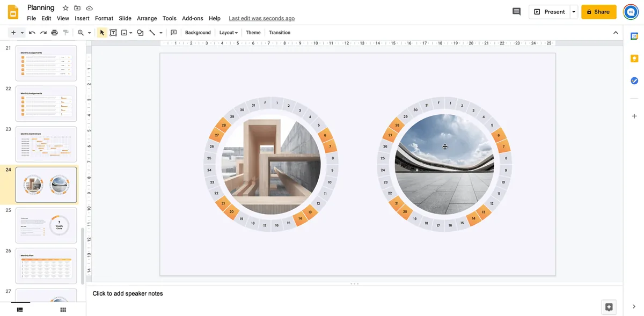Click the Explore button
This screenshot has height=316, width=644.
[609, 307]
